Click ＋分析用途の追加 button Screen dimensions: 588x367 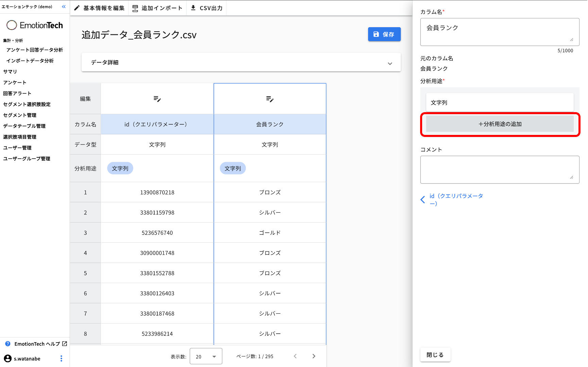tap(500, 124)
